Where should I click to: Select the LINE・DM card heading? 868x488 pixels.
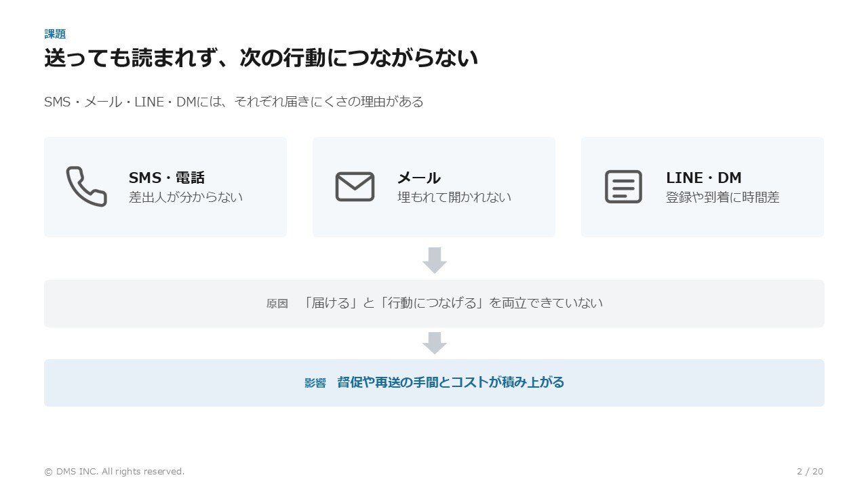point(703,178)
